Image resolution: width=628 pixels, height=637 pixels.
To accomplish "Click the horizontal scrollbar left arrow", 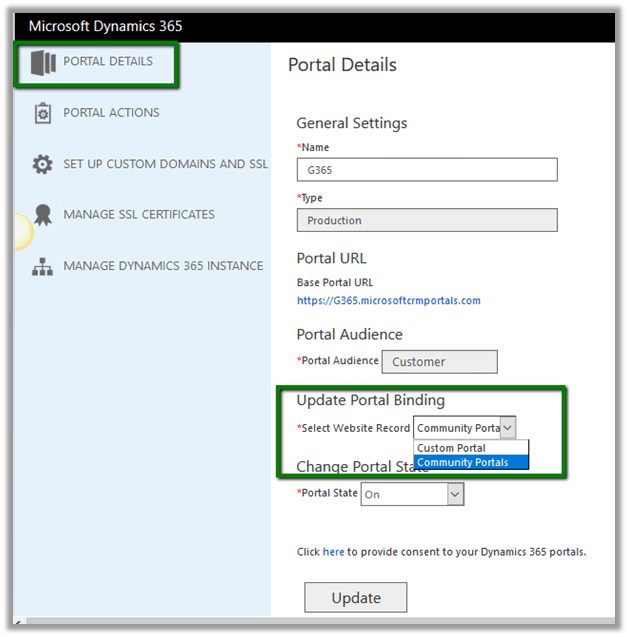I will point(19,622).
